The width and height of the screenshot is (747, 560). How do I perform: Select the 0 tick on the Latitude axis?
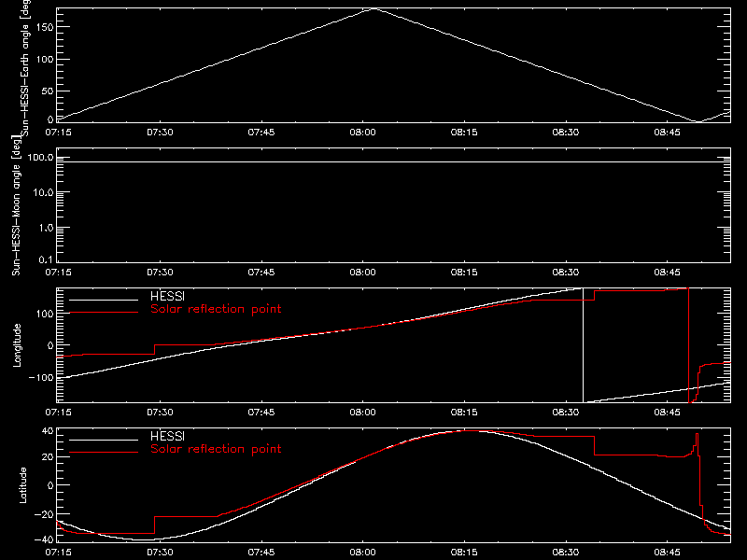pos(50,485)
